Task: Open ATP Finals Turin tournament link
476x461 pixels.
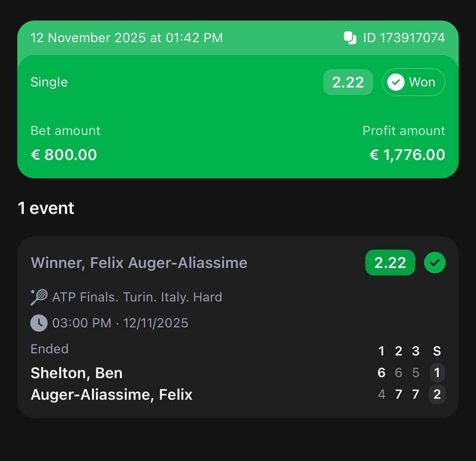Action: (x=137, y=297)
